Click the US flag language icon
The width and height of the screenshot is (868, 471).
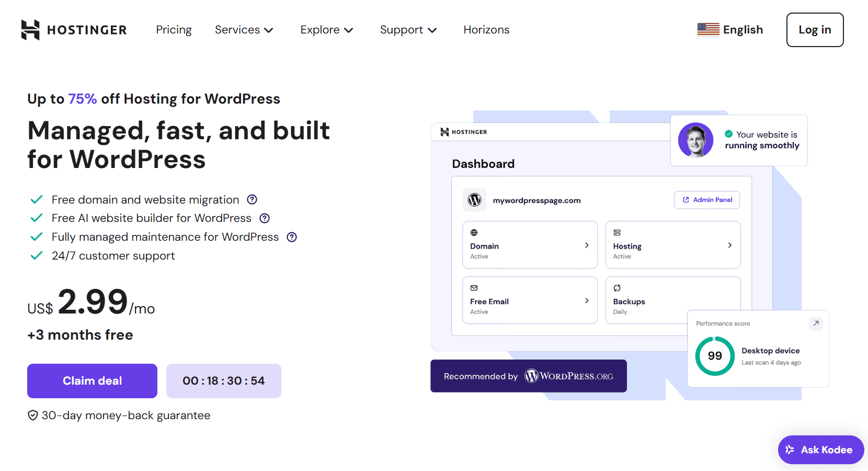point(708,30)
